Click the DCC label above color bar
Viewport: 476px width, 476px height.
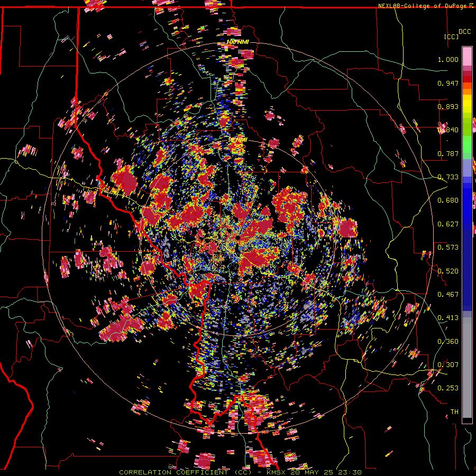tap(464, 32)
